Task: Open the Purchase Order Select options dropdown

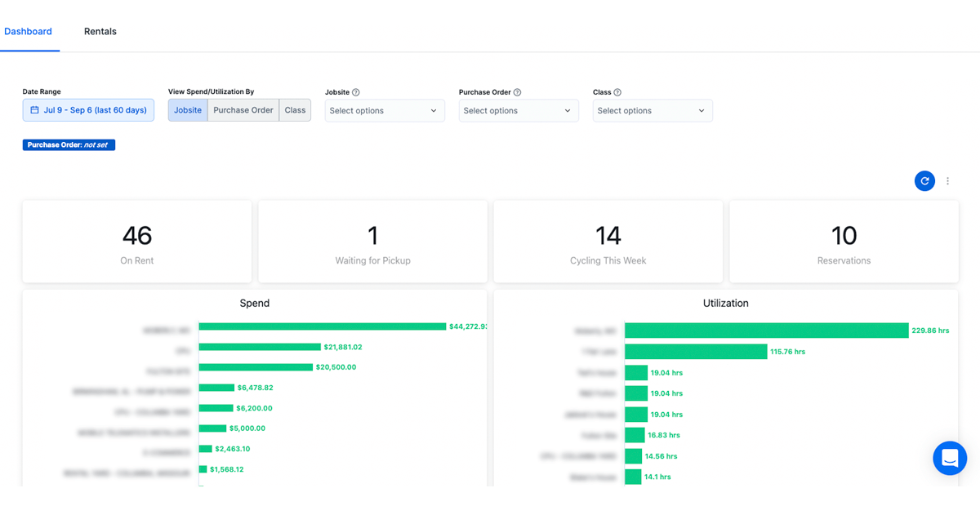Action: (x=518, y=110)
